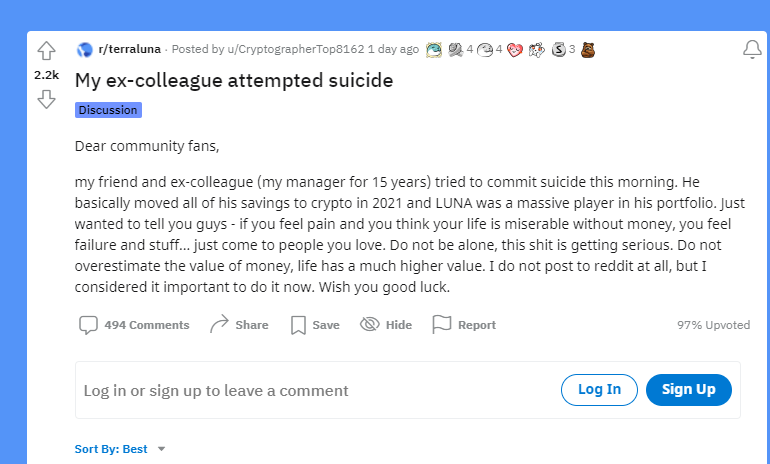The image size is (770, 464).
Task: Click the r/terraluna community avatar icon
Action: pos(85,49)
